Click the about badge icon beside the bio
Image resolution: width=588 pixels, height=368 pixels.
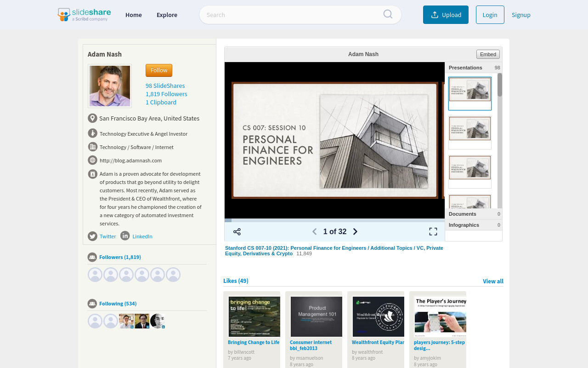[x=92, y=174]
